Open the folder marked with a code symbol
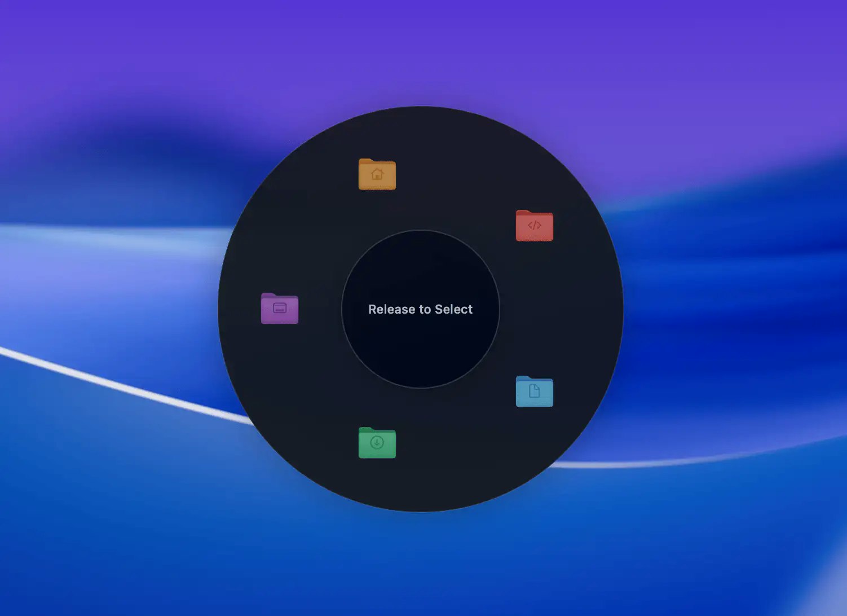Screen dimensions: 847x616 535,226
